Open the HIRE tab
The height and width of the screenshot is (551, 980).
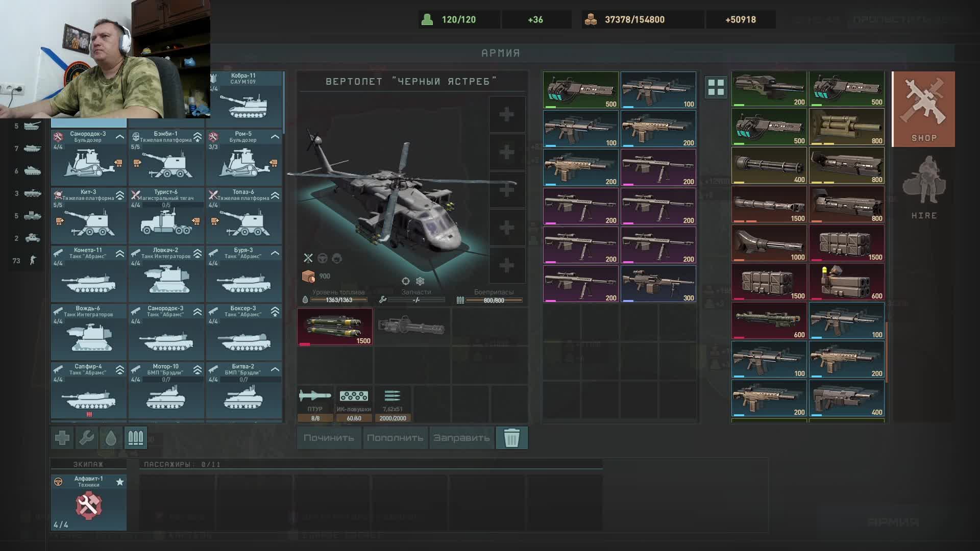[924, 188]
